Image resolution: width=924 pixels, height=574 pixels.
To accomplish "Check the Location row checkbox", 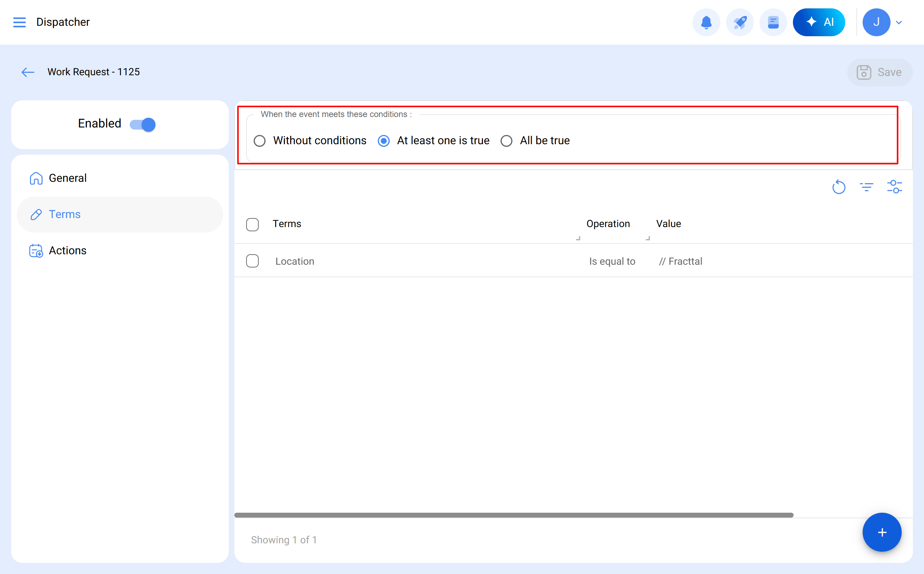I will pos(252,261).
